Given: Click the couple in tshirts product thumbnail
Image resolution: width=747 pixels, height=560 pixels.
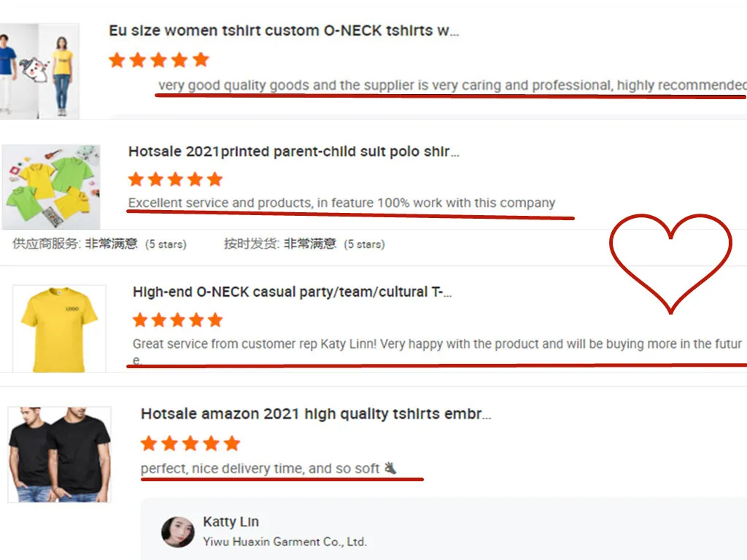Looking at the screenshot, I should point(39,71).
